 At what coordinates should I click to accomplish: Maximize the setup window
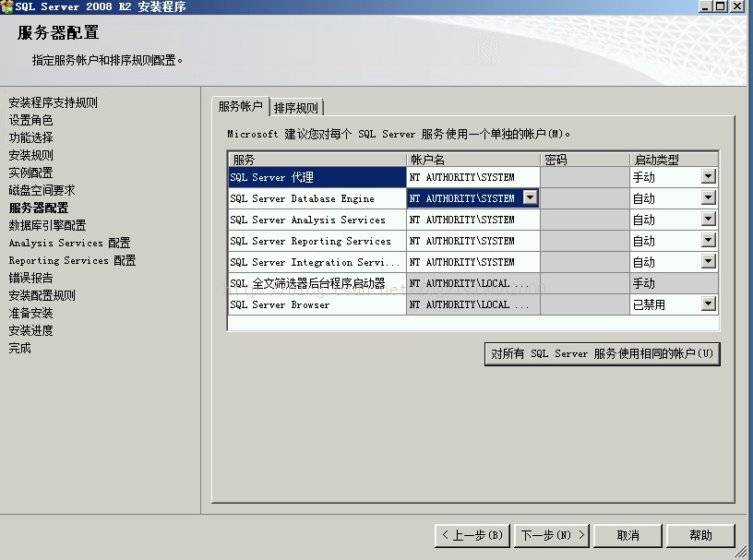pos(721,6)
